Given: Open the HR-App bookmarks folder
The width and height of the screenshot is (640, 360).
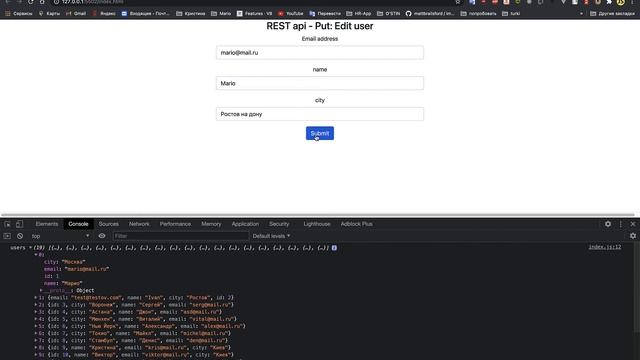Looking at the screenshot, I should (359, 13).
